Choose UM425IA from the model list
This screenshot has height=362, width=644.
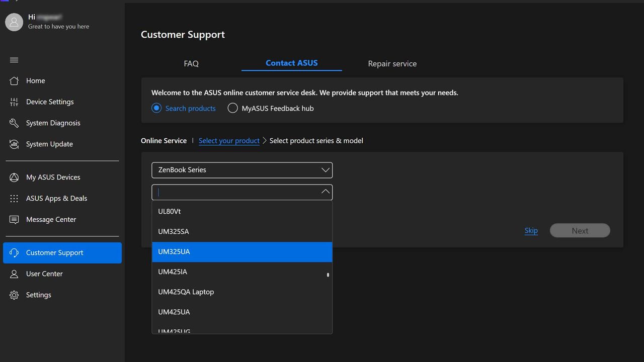pyautogui.click(x=242, y=272)
